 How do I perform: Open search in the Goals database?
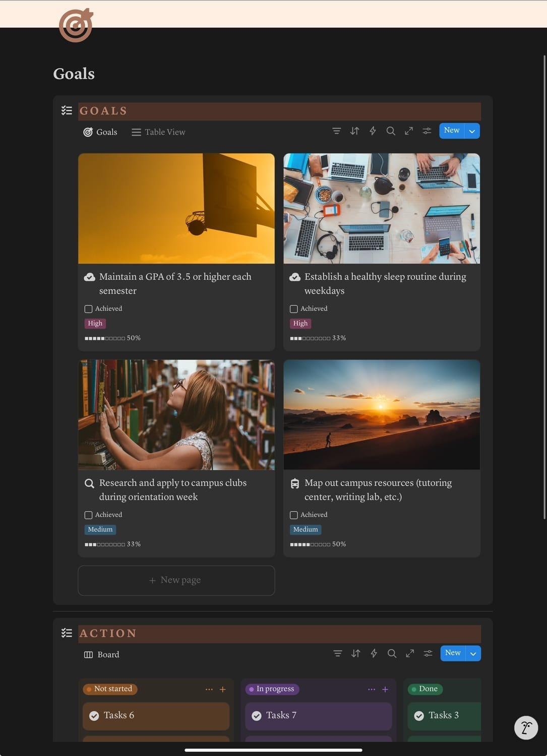click(x=391, y=131)
